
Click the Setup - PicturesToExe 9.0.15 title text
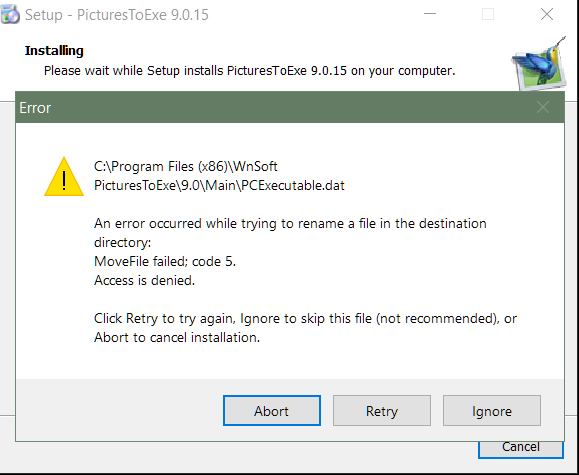coord(117,15)
